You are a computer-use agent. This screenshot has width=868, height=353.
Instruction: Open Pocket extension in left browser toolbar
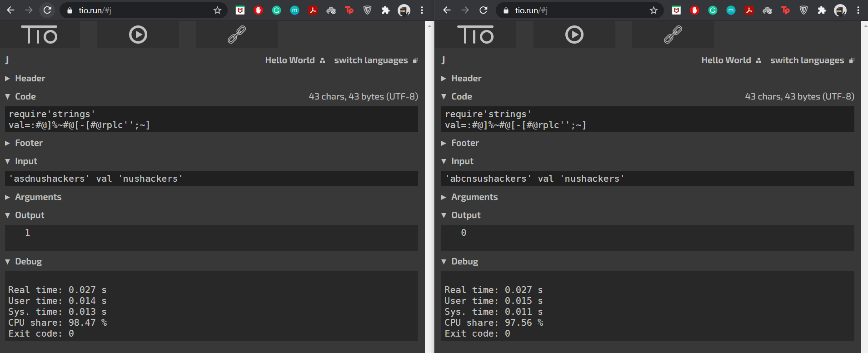coord(240,10)
